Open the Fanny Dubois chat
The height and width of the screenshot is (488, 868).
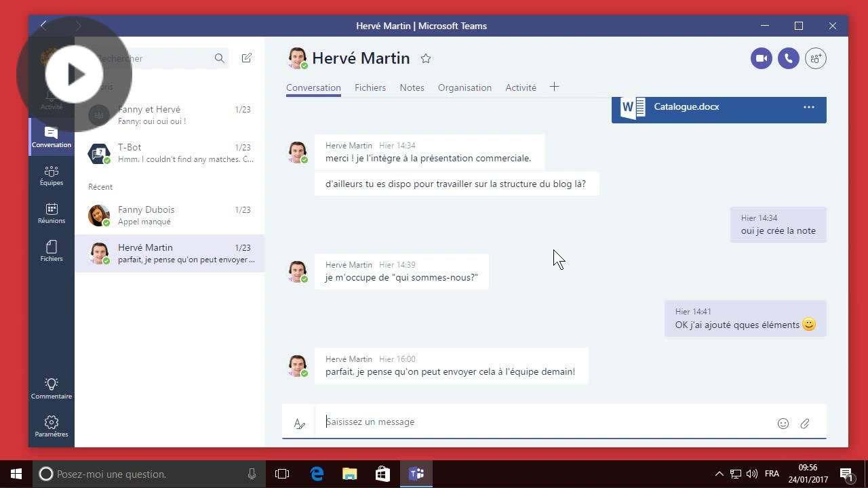[170, 216]
